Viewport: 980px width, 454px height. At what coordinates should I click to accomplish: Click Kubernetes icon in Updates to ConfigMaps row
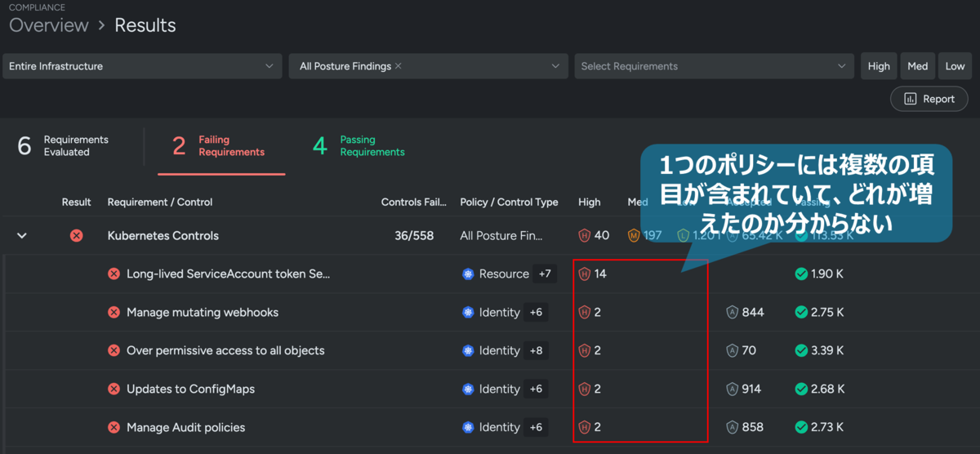468,389
